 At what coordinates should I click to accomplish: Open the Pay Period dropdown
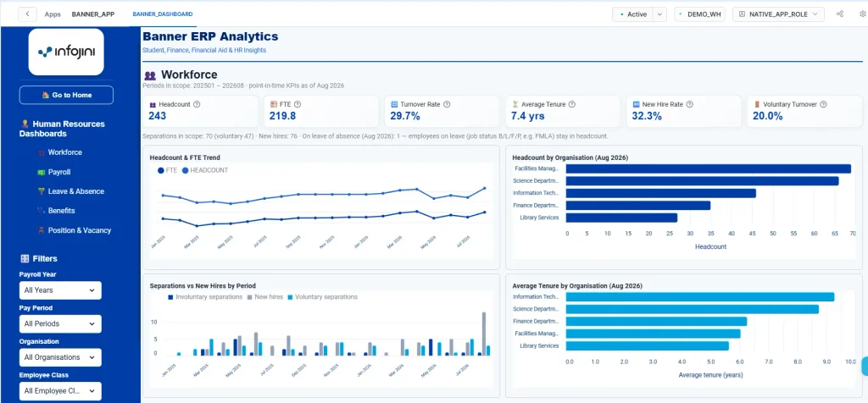60,323
